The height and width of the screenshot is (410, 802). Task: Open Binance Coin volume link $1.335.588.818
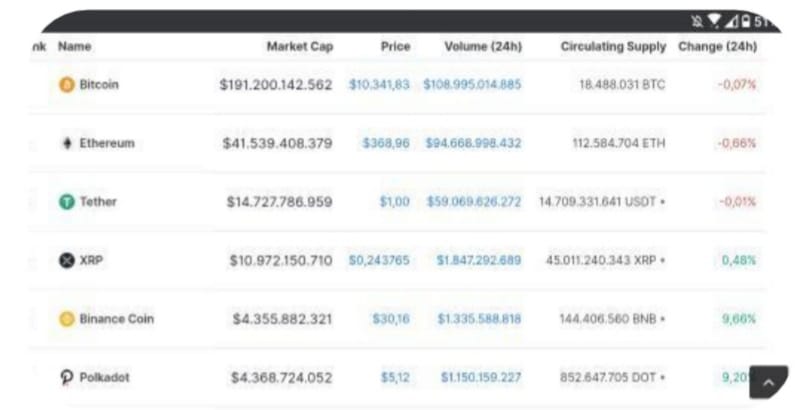(479, 319)
